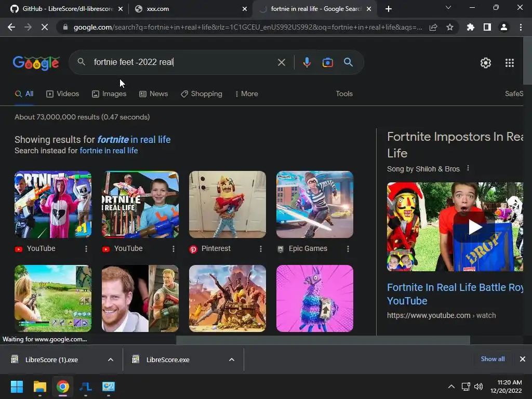
Task: Share this page from address bar
Action: pyautogui.click(x=433, y=27)
